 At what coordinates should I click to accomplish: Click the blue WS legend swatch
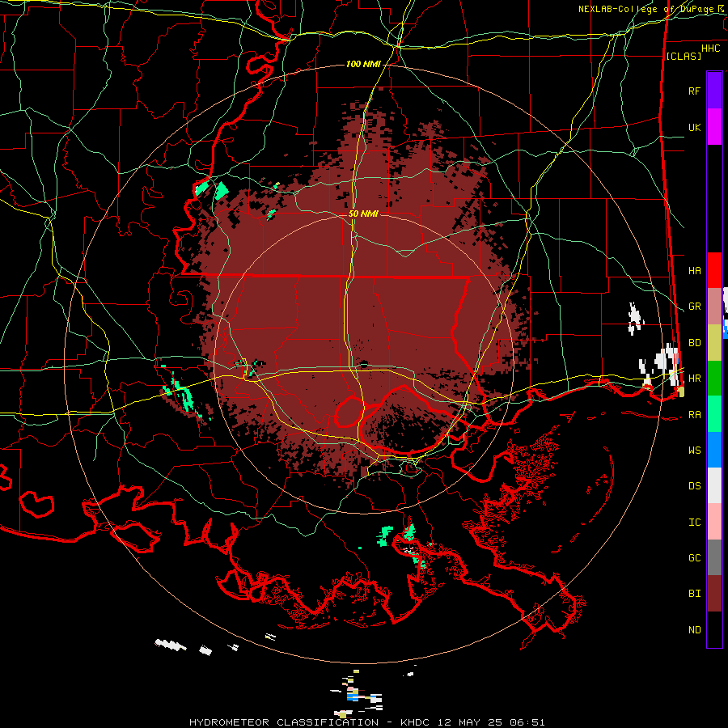[714, 450]
